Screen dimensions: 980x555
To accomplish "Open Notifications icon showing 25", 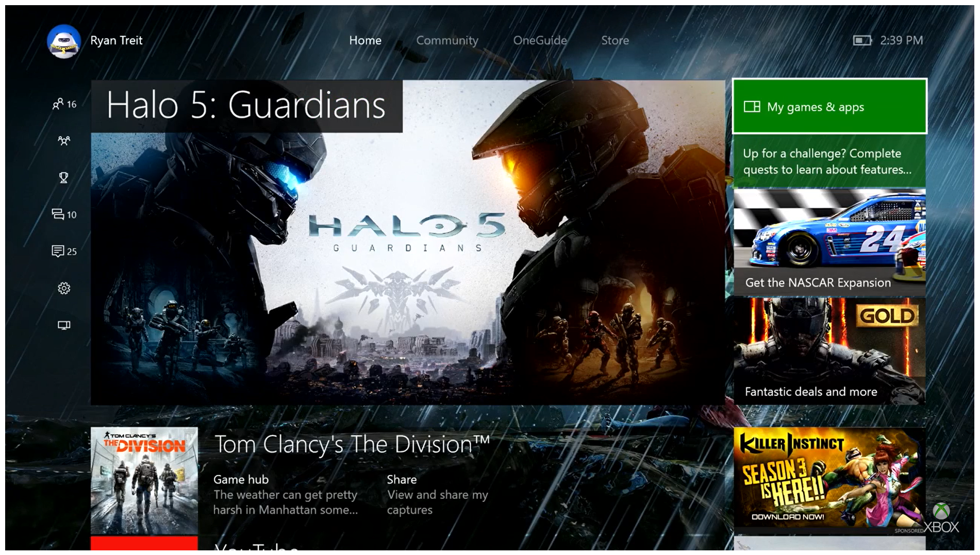I will 64,251.
